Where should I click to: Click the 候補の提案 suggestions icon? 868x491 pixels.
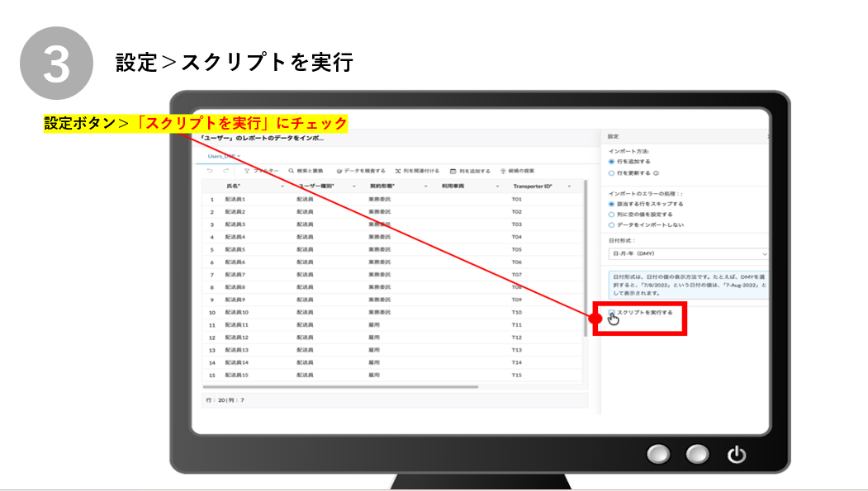512,171
